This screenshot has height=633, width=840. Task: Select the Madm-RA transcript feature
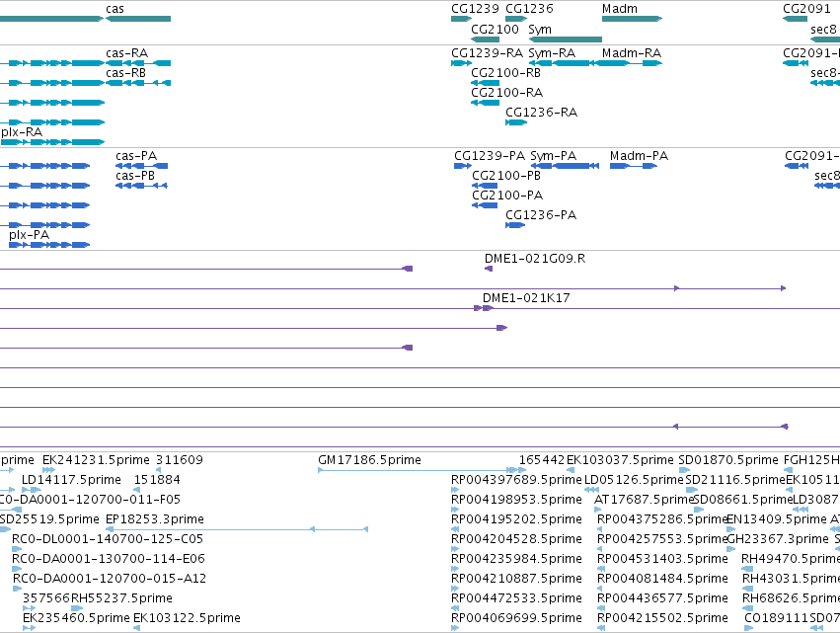point(629,63)
